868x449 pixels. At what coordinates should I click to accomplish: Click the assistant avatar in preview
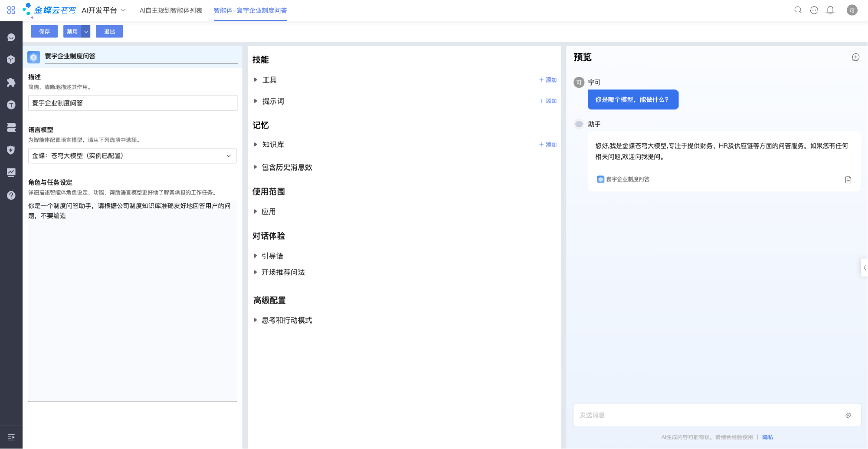pyautogui.click(x=579, y=124)
